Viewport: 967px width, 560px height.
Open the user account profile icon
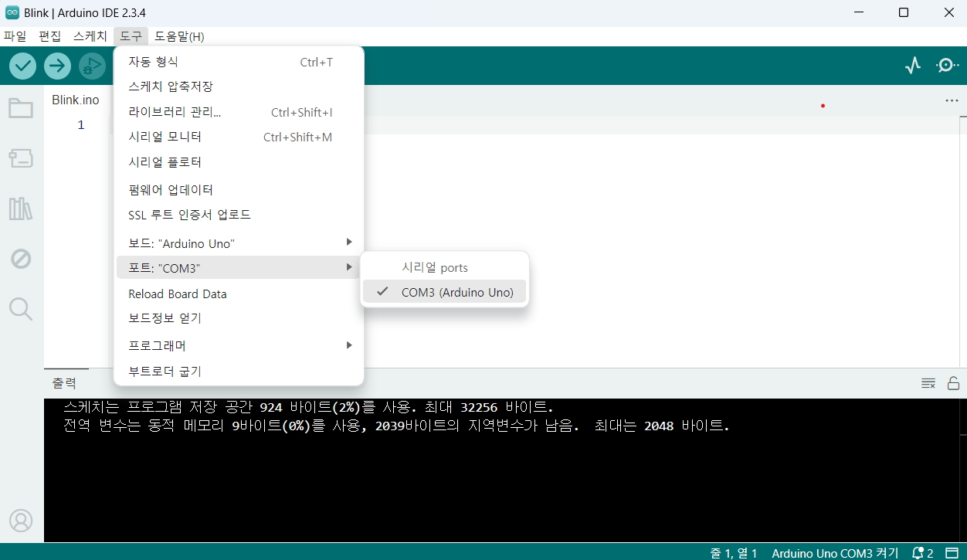(21, 521)
